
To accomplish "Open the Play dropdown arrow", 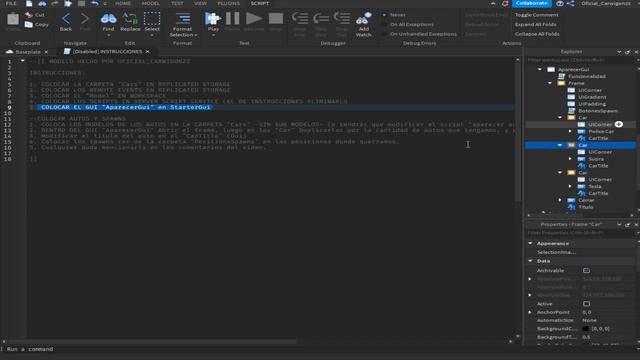I will click(x=213, y=36).
